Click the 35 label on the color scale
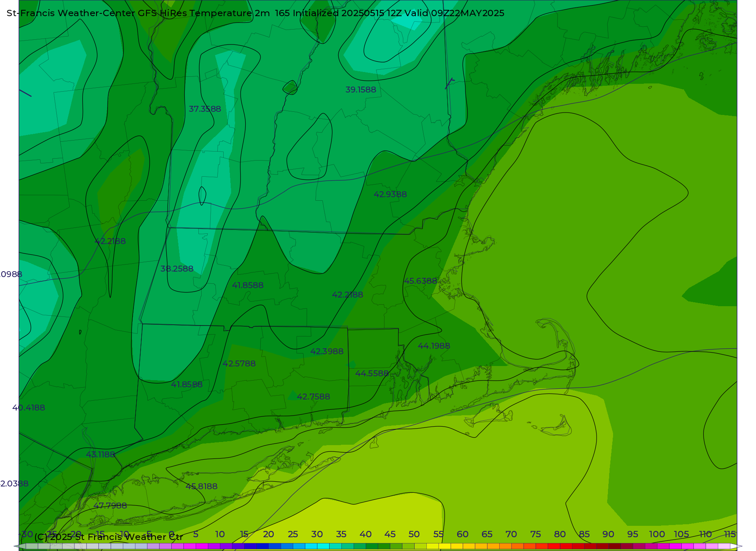 [341, 534]
